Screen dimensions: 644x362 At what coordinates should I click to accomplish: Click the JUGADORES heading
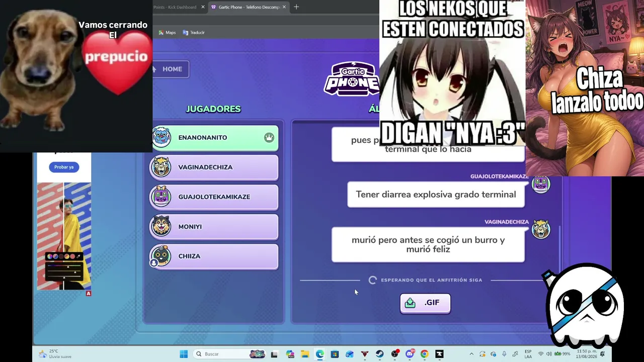coord(213,109)
